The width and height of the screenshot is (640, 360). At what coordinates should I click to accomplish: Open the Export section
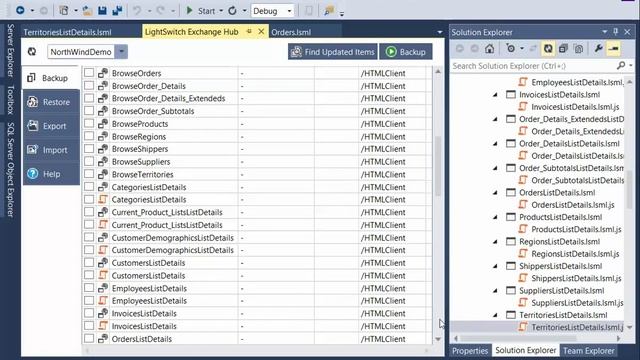point(51,126)
